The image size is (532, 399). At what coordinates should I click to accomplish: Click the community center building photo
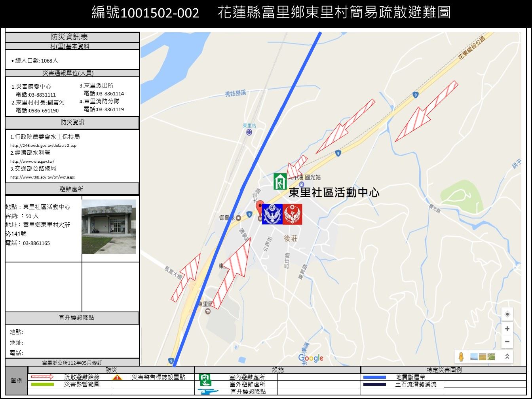[109, 227]
